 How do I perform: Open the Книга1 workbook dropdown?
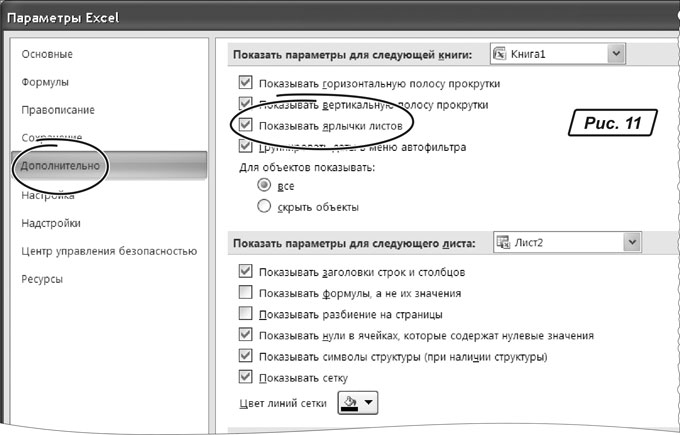(616, 53)
